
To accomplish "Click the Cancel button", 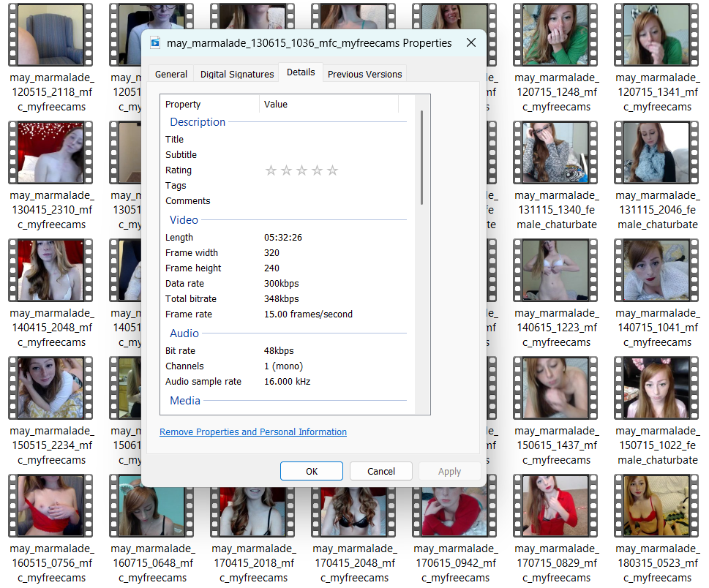I will tap(380, 471).
